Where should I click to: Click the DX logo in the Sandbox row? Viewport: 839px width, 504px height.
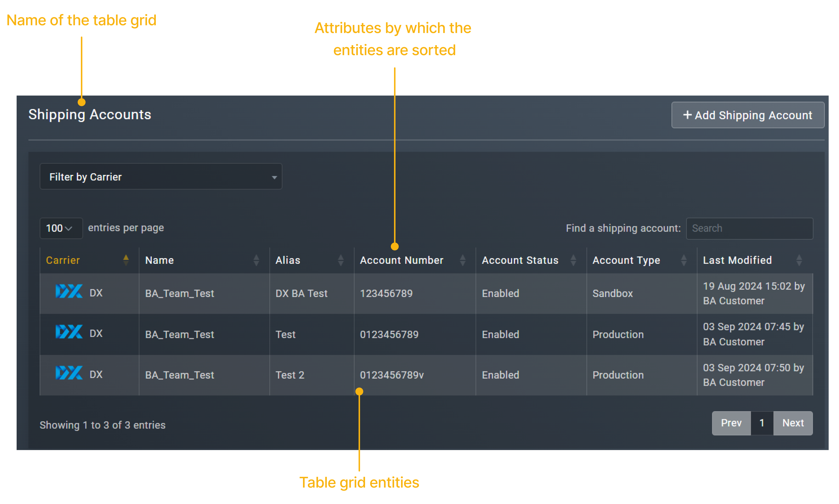point(69,291)
